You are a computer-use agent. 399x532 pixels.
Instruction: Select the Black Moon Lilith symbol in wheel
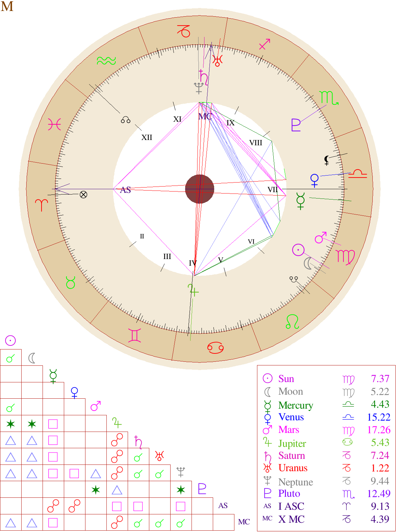point(327,161)
